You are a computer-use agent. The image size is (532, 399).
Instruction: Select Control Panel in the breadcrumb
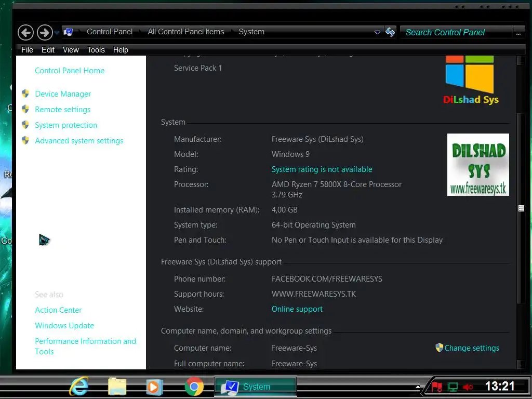[x=109, y=32]
